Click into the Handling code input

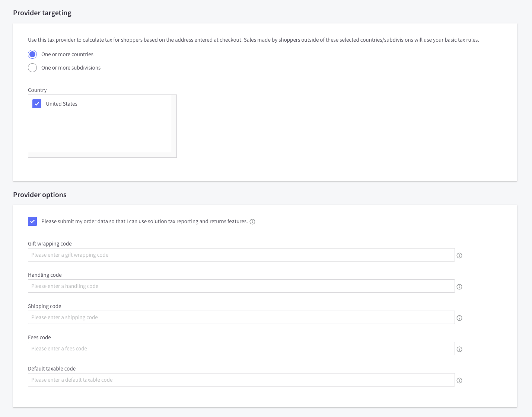[241, 286]
